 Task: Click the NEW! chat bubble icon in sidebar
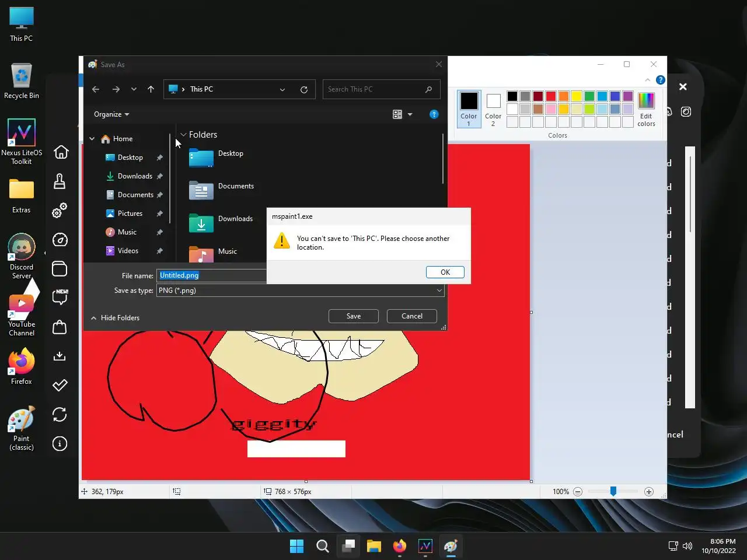tap(60, 297)
